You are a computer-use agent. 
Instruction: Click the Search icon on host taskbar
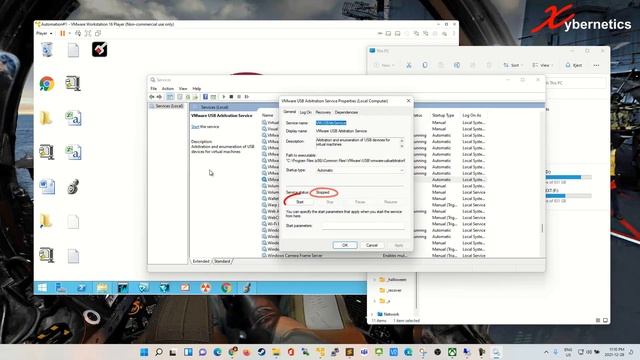point(159,352)
